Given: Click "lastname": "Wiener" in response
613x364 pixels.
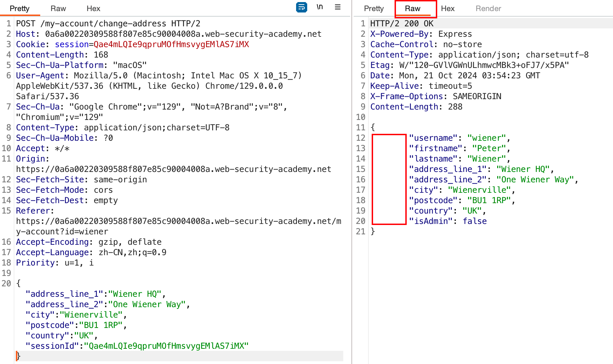Looking at the screenshot, I should 460,159.
